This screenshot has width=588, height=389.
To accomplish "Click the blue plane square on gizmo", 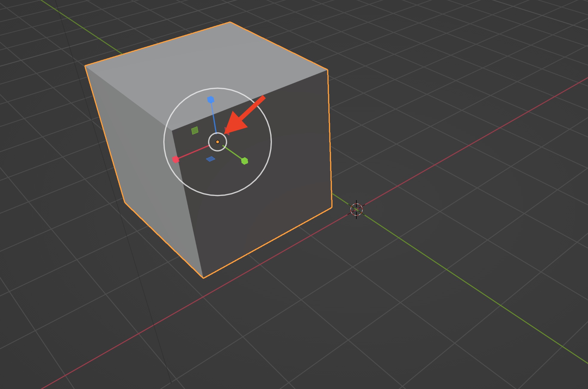I will (x=210, y=159).
